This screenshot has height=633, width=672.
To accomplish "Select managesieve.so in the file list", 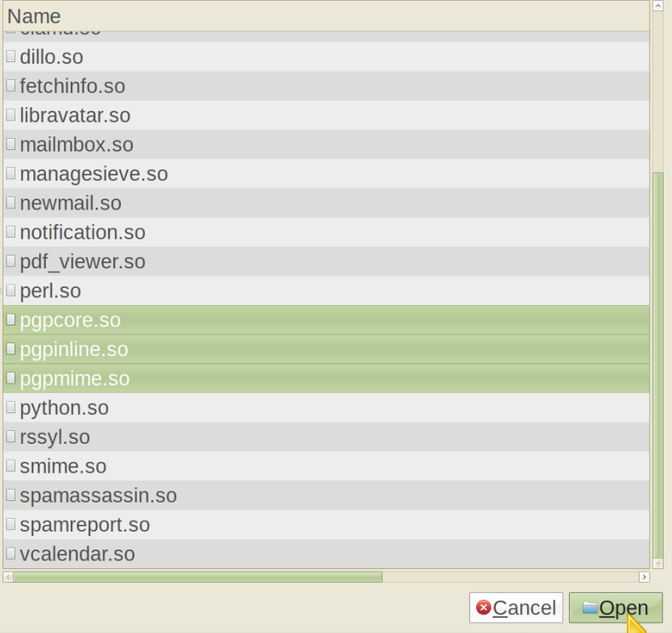I will coord(94,174).
